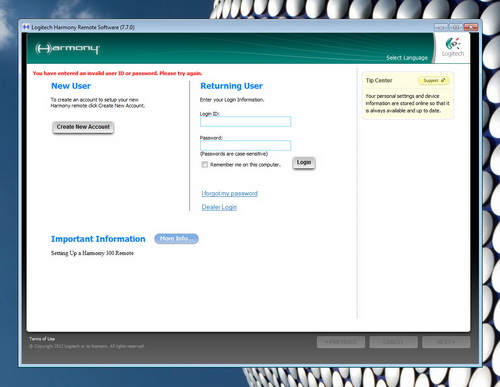Minimize the Harmony Remote Software window
Screen dimensions: 500x387
pyautogui.click(x=441, y=27)
